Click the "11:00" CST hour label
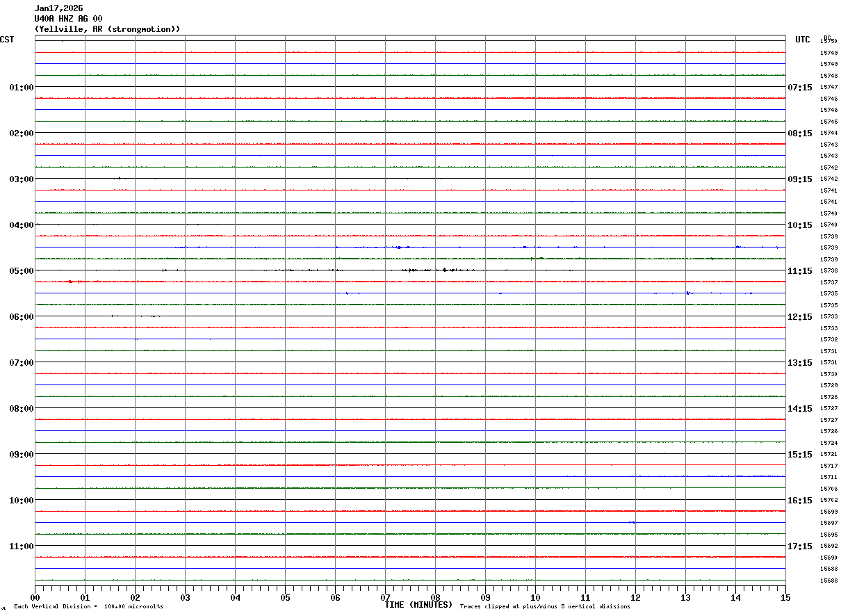This screenshot has height=616, width=841. pos(22,546)
